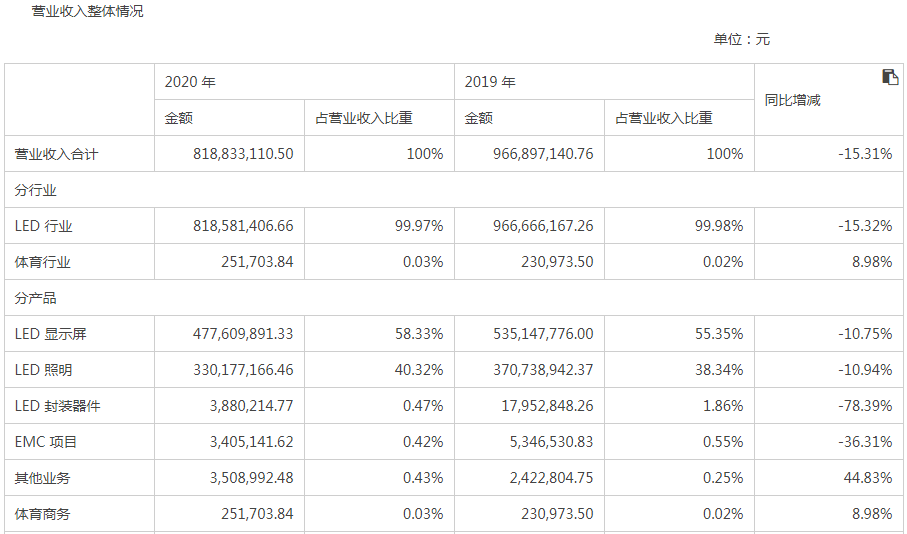This screenshot has width=907, height=534.
Task: Click the 体育行业 row label
Action: [43, 262]
